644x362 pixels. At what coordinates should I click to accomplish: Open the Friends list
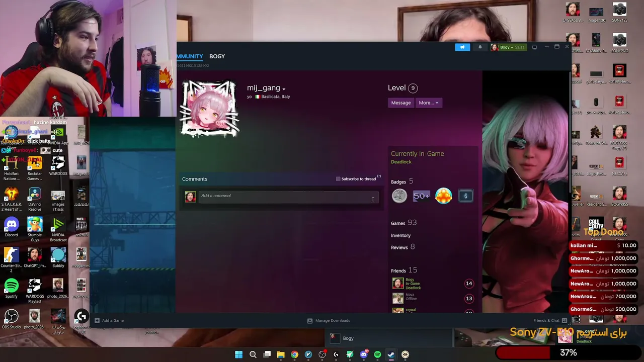(404, 270)
